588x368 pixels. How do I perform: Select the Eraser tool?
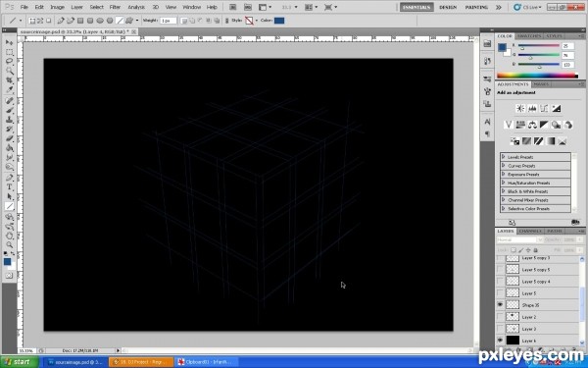9,138
